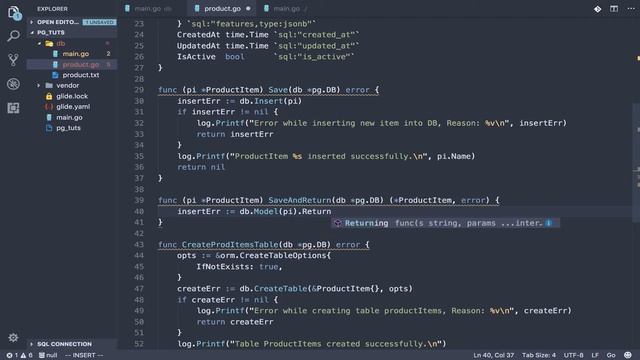Open the Source Control view icon
Image resolution: width=640 pixels, height=360 pixels.
(x=13, y=60)
